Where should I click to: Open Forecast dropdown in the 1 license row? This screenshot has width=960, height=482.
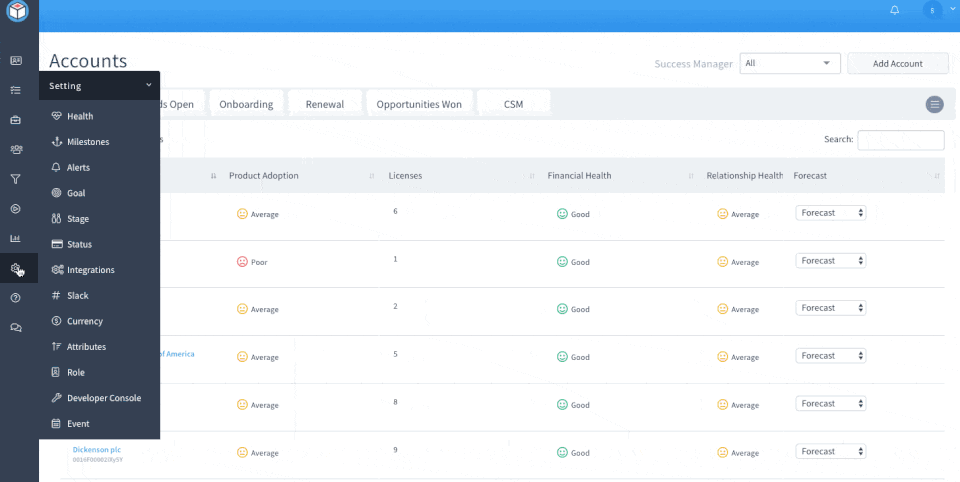(x=831, y=261)
